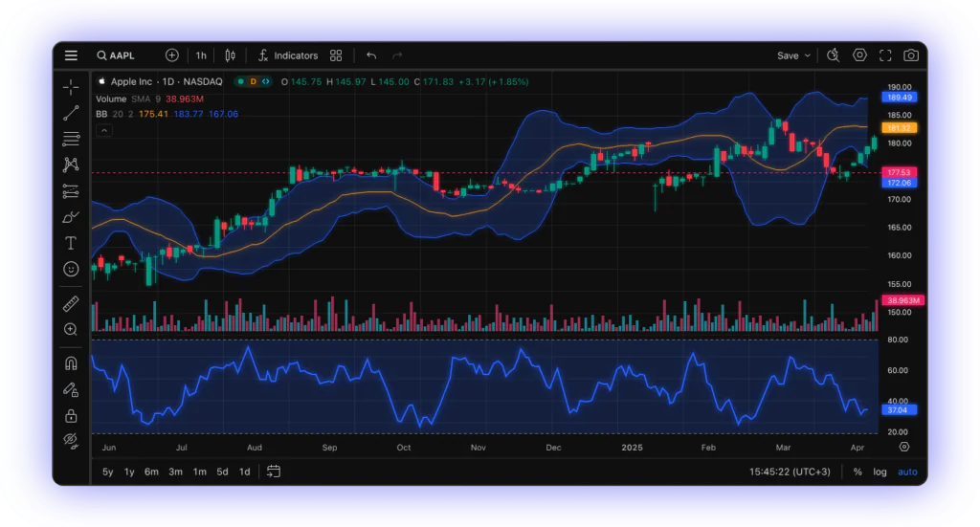This screenshot has width=980, height=527.
Task: Select the Text annotation tool
Action: coord(71,243)
